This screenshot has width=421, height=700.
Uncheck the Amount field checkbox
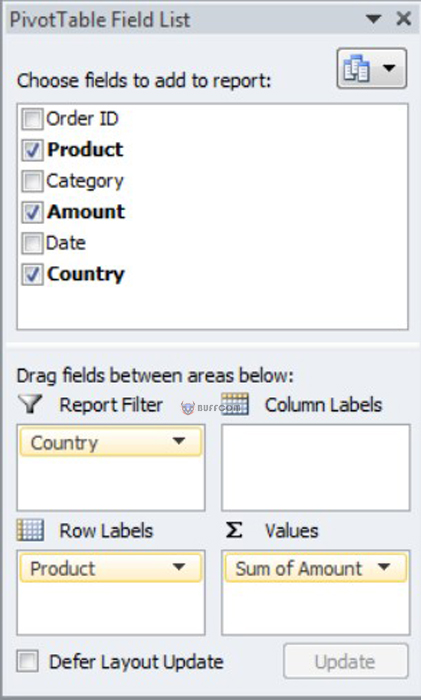32,212
